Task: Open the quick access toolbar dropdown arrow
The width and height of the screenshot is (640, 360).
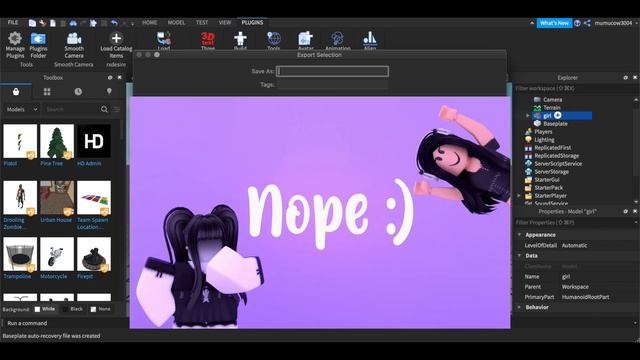Action: point(133,23)
